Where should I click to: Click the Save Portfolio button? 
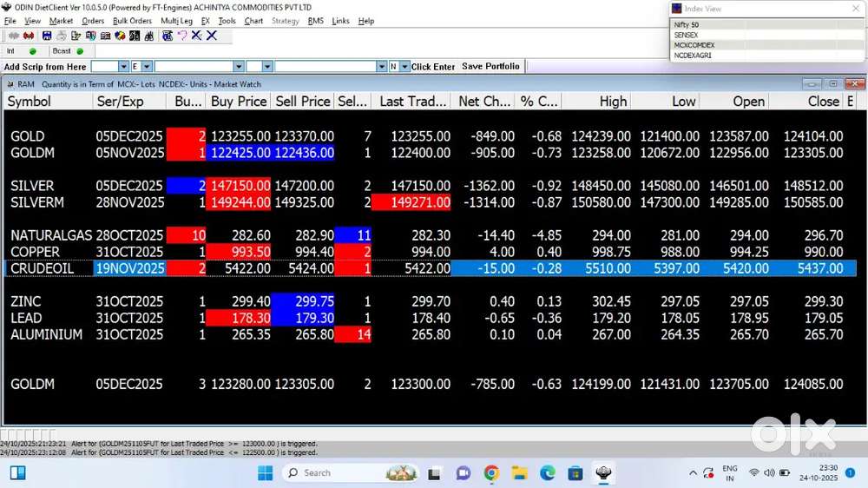pos(490,67)
